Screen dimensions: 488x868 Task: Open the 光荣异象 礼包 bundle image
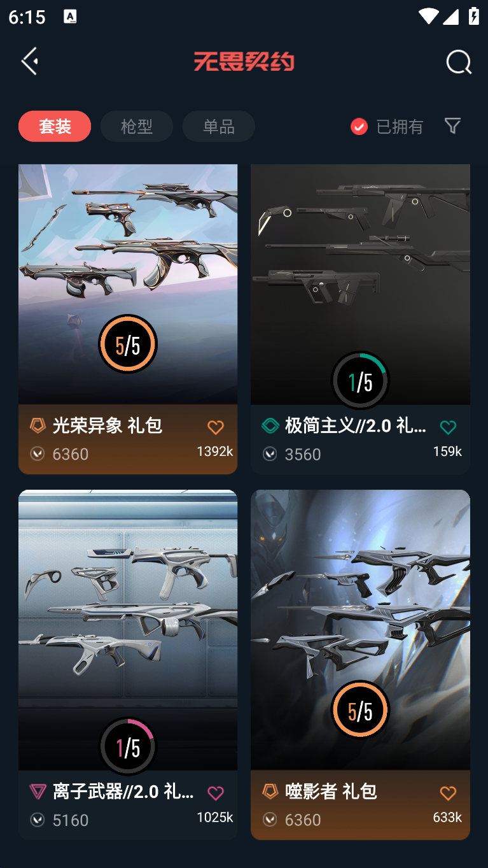point(128,284)
